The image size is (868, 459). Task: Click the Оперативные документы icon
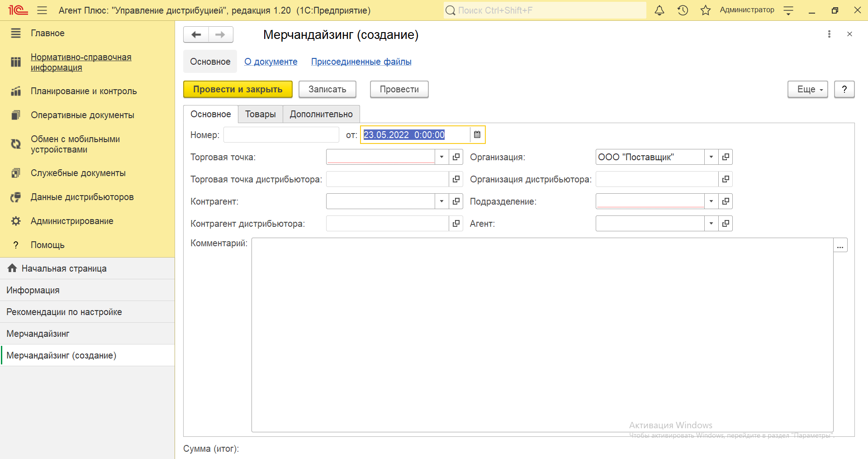(16, 115)
